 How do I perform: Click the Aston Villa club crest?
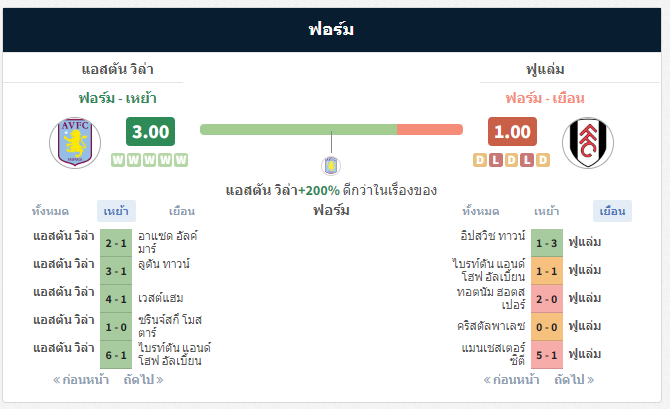[x=75, y=143]
